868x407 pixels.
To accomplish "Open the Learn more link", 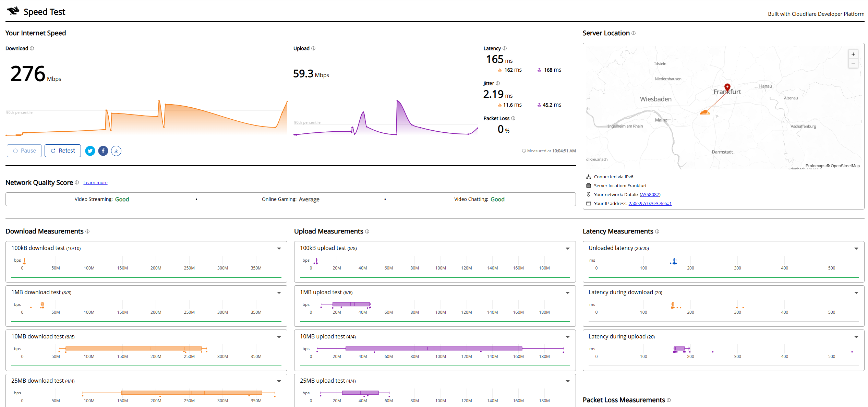I will [95, 183].
